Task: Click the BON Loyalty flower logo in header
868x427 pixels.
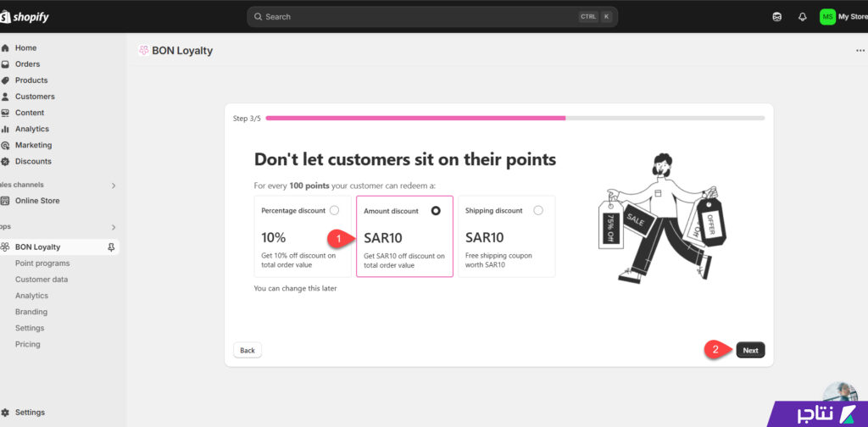Action: tap(144, 51)
